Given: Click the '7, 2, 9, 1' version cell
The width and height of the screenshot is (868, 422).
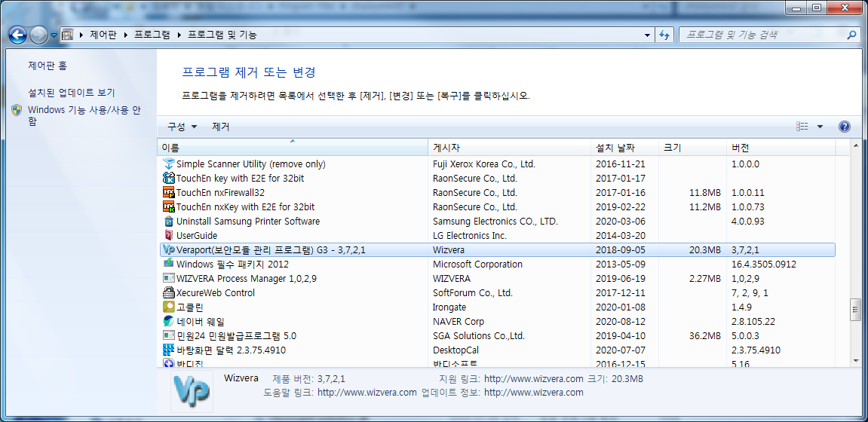Looking at the screenshot, I should click(x=750, y=292).
